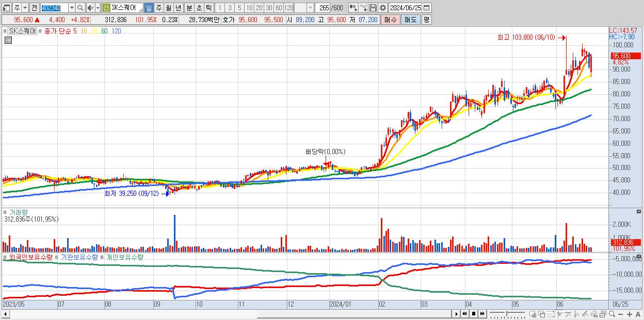Image resolution: width=644 pixels, height=320 pixels.
Task: Switch to 월 (monthly) chart period
Action: click(168, 8)
